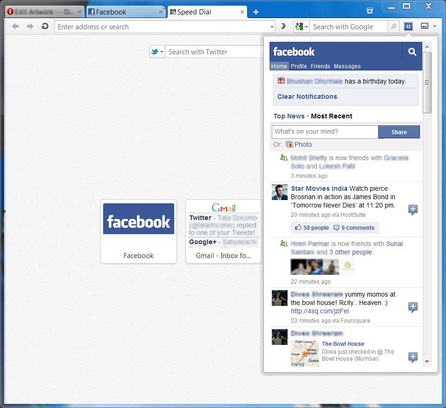Focus the Enter address or search field
The image size is (446, 408).
(162, 27)
